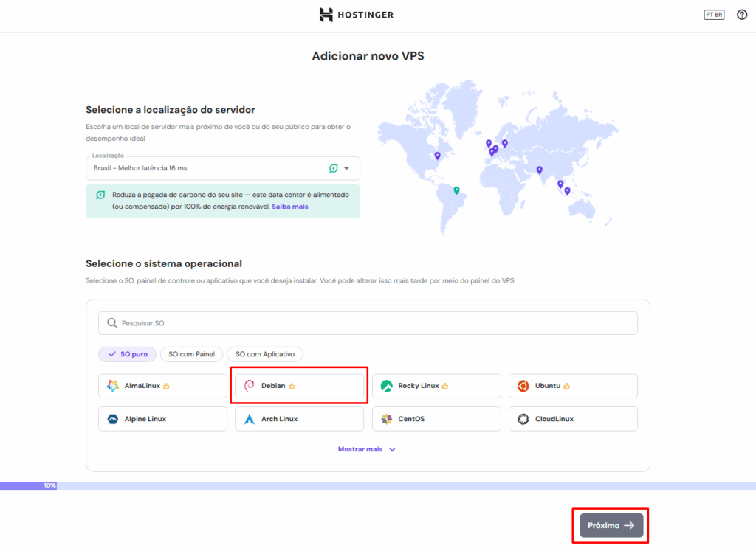Select the SO com Painel filter chip

191,354
